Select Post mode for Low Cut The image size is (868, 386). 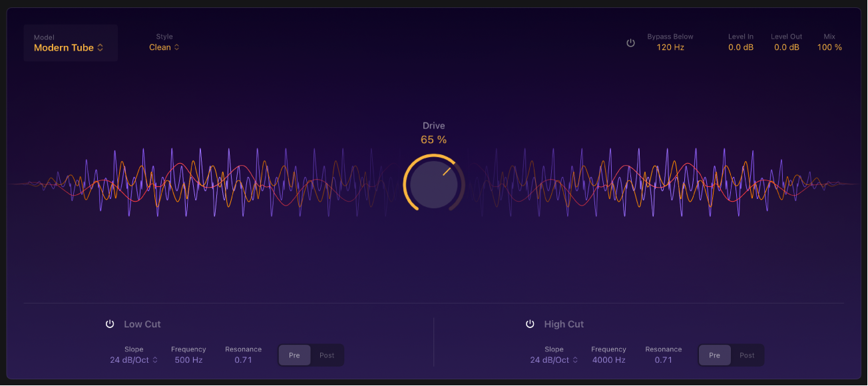[x=327, y=355]
